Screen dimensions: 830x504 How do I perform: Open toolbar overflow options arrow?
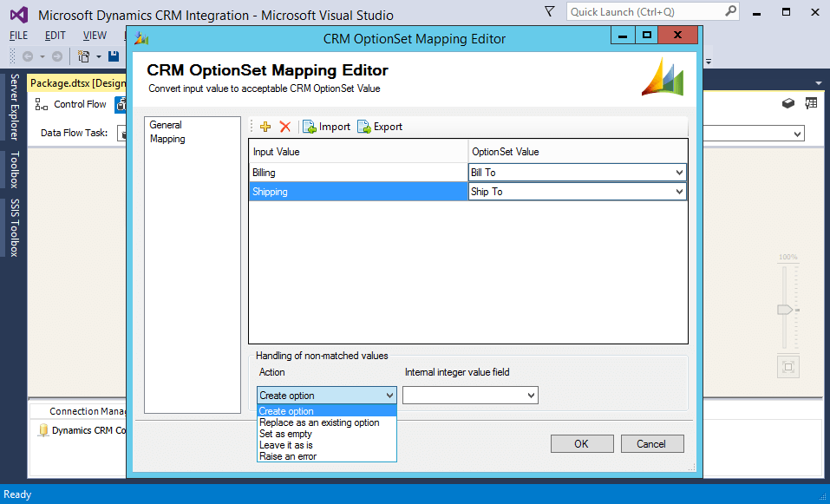coord(709,61)
